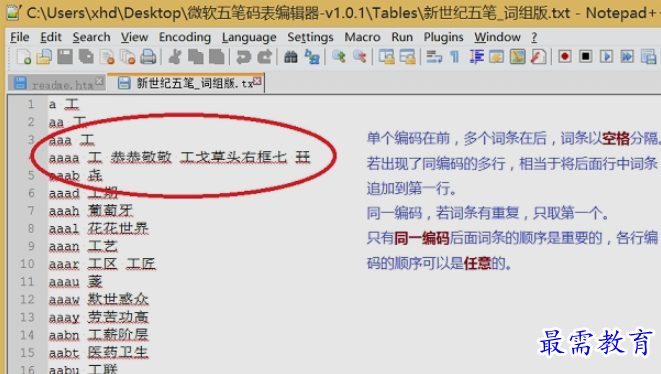The width and height of the screenshot is (661, 374).
Task: Click the phrase 工薪阶层 on line 14
Action: point(118,335)
